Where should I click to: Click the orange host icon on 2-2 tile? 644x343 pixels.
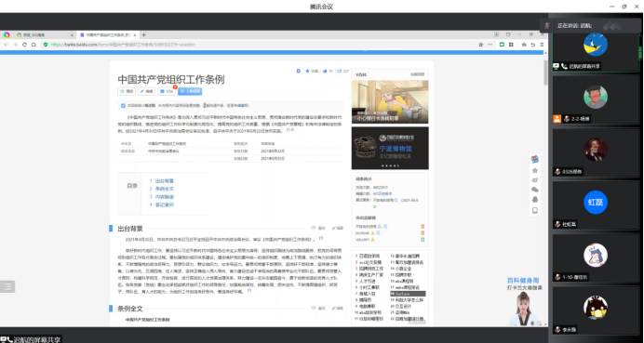tap(557, 119)
